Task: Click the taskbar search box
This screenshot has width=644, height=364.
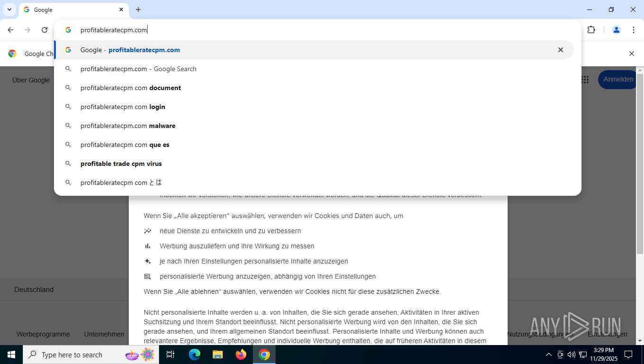Action: (x=90, y=355)
